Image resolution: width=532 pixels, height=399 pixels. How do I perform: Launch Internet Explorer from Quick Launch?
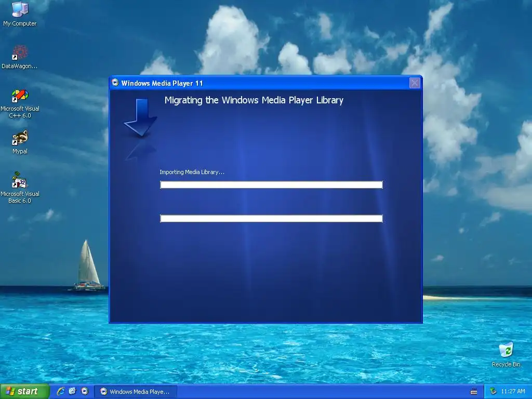click(x=60, y=391)
